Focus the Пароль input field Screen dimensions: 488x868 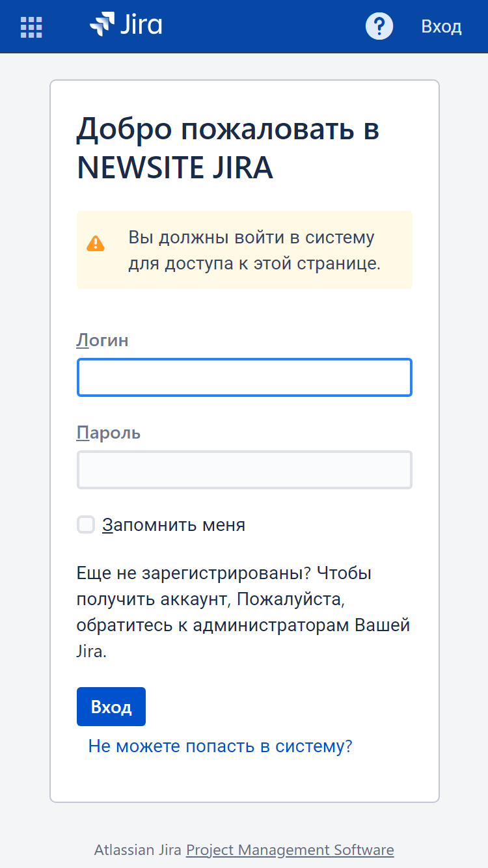tap(245, 470)
